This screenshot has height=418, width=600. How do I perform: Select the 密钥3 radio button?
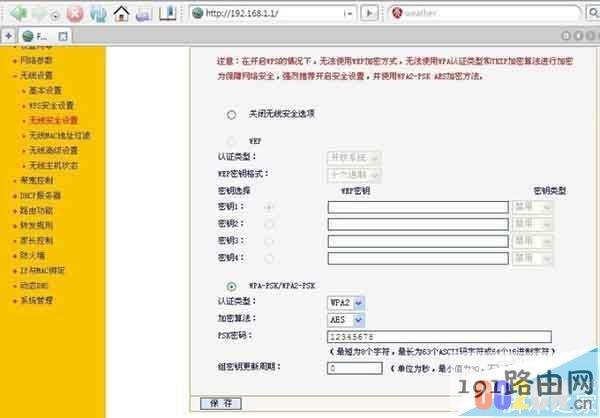pos(269,241)
